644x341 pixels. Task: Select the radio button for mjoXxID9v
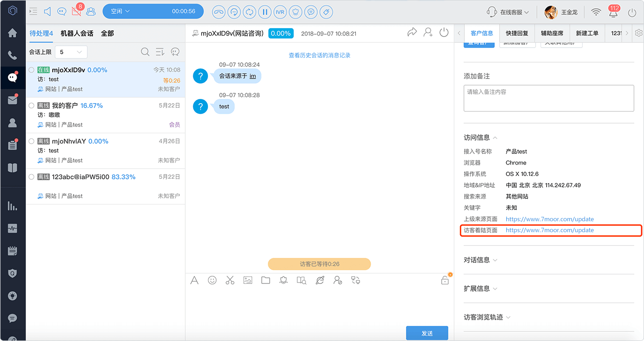(31, 70)
